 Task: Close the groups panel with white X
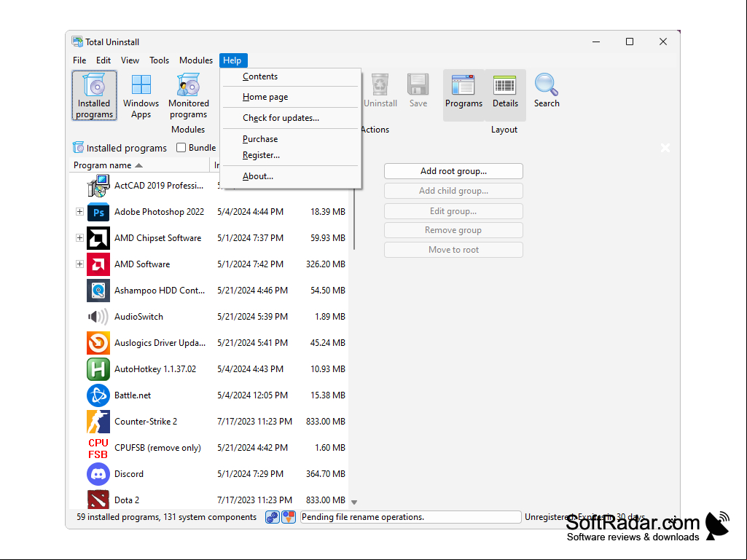(x=665, y=148)
